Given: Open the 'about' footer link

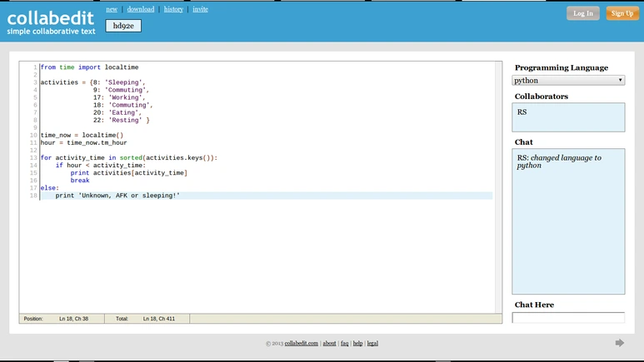Looking at the screenshot, I should point(329,343).
